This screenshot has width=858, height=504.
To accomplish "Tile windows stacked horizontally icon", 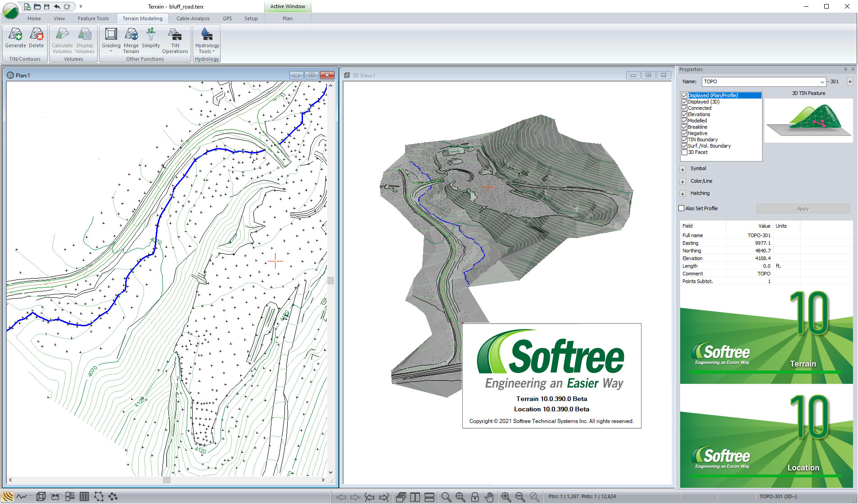I will tap(429, 497).
